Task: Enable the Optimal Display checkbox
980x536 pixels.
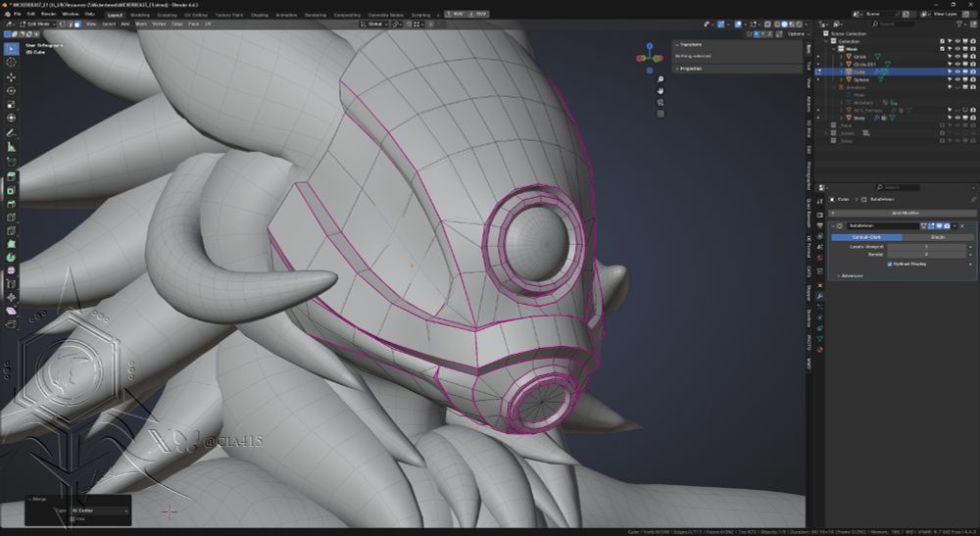Action: pyautogui.click(x=890, y=264)
